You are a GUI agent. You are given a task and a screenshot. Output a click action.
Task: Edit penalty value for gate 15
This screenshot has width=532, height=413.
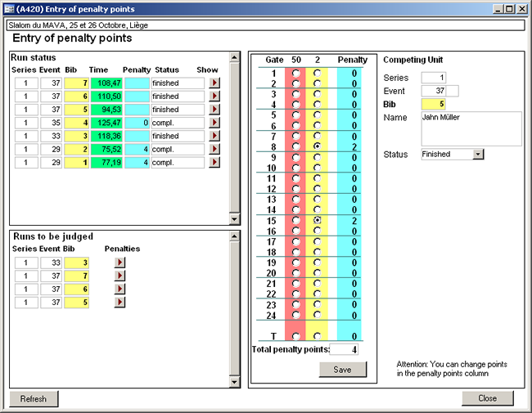[349, 221]
